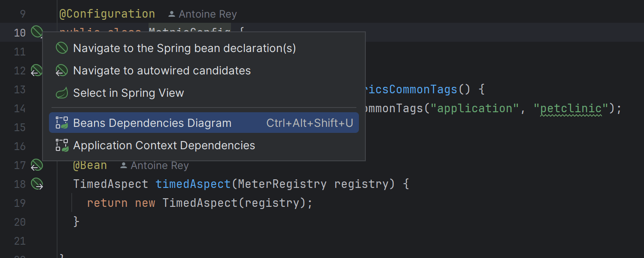
Task: Click line number 19 in the gutter
Action: pos(20,203)
